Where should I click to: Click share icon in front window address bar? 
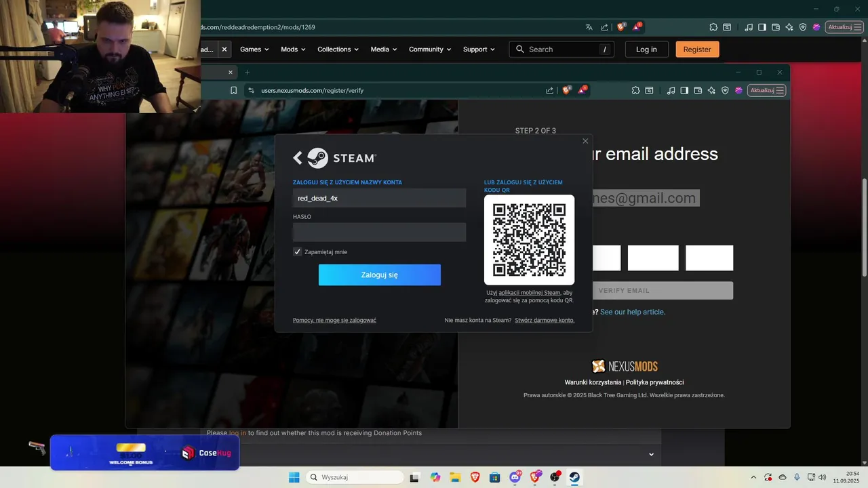(x=549, y=90)
